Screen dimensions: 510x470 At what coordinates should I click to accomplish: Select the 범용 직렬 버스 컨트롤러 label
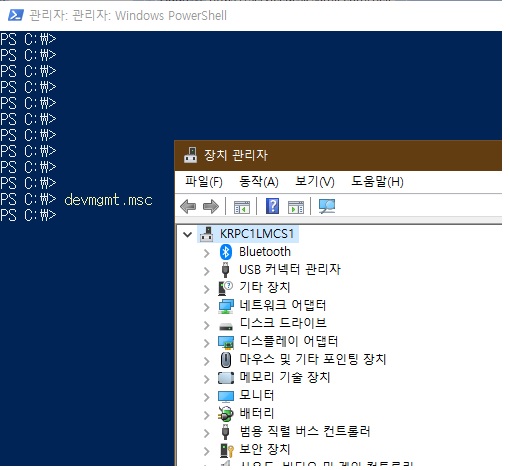click(305, 431)
